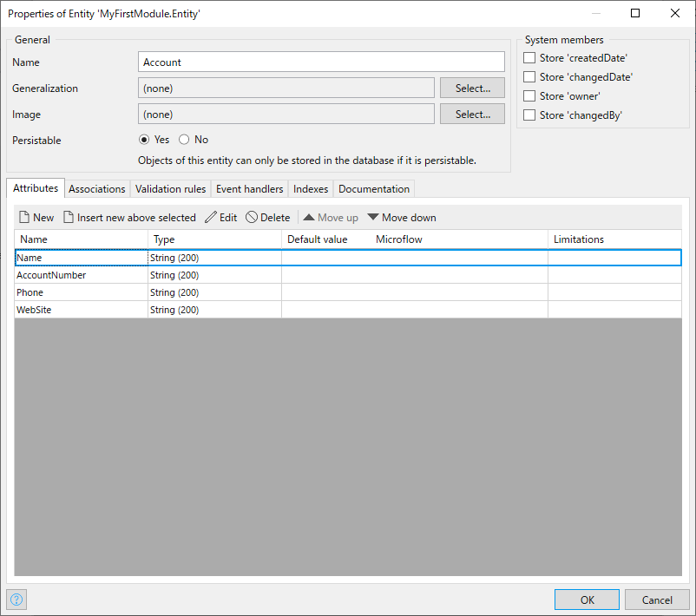Click the Move down arrow icon
The width and height of the screenshot is (696, 616).
click(x=373, y=218)
